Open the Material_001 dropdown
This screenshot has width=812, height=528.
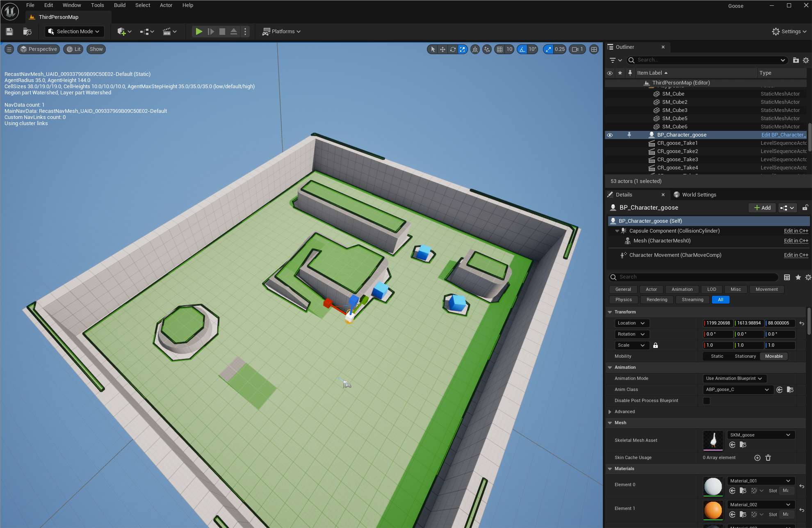(761, 481)
